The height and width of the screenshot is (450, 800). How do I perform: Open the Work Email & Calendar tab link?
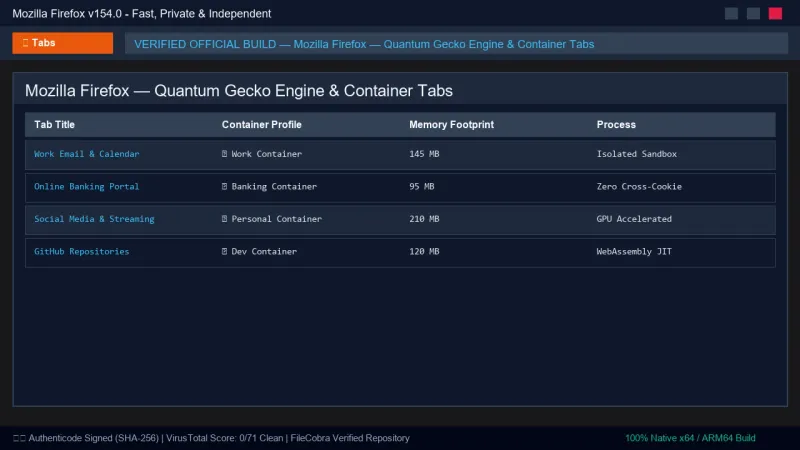coord(87,154)
